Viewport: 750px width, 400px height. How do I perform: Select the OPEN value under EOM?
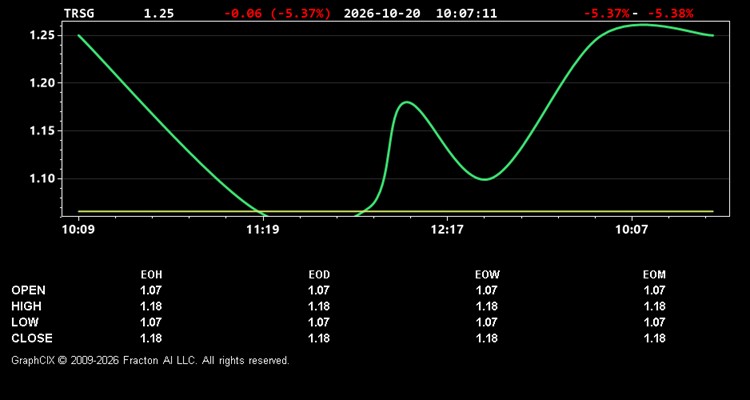pyautogui.click(x=654, y=290)
